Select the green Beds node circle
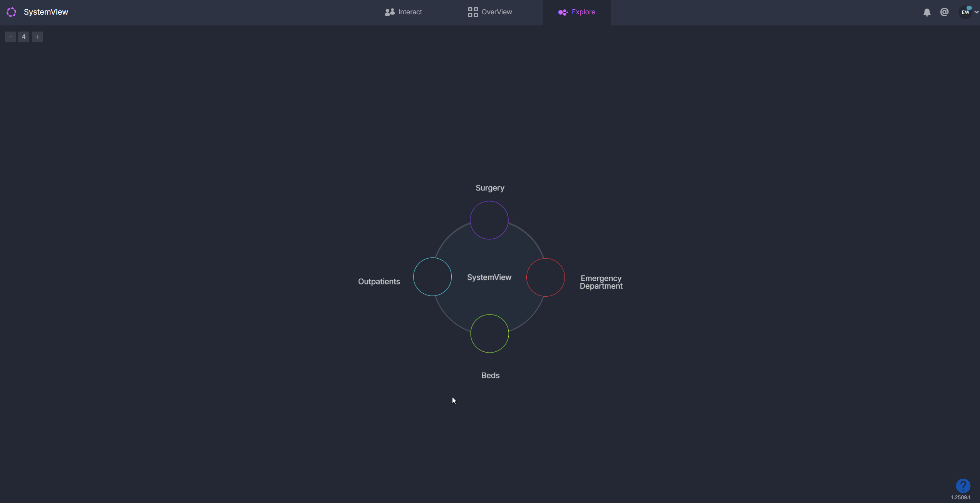Image resolution: width=980 pixels, height=503 pixels. pos(489,333)
